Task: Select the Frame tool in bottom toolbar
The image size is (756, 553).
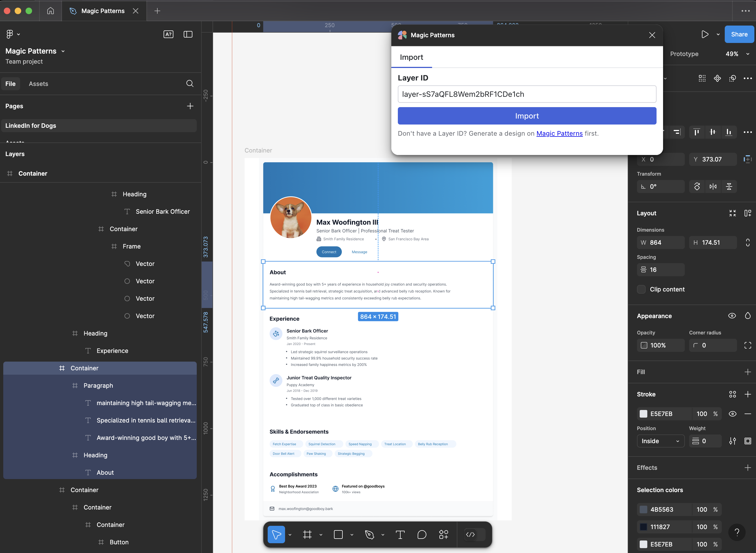Action: 307,534
